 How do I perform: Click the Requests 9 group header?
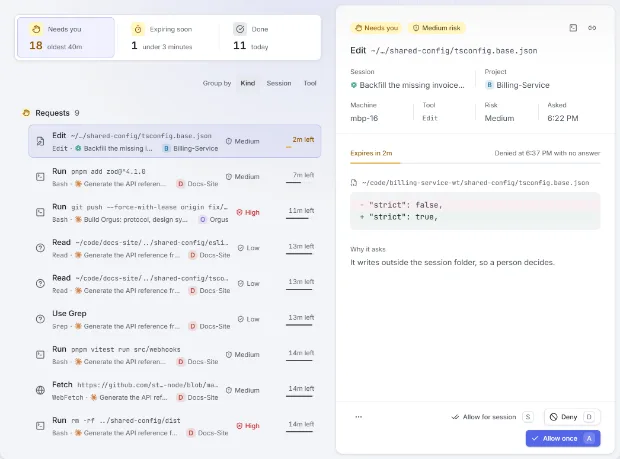pos(51,113)
